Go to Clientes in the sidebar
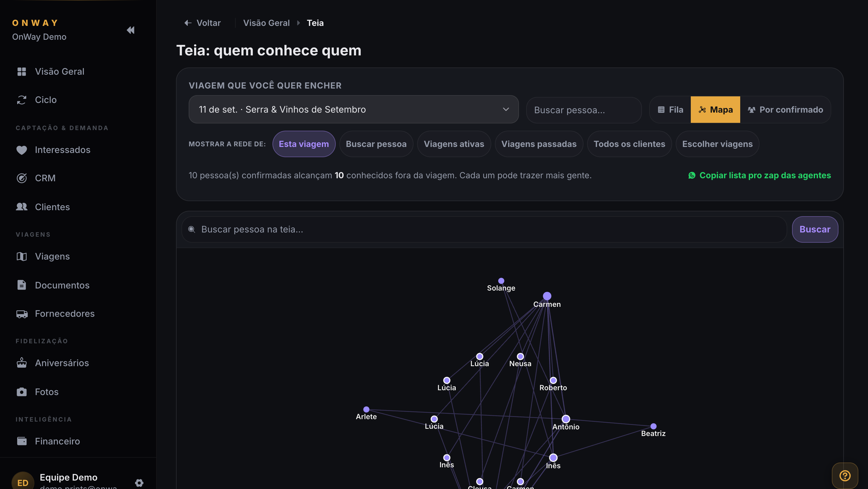The width and height of the screenshot is (868, 489). coord(52,207)
